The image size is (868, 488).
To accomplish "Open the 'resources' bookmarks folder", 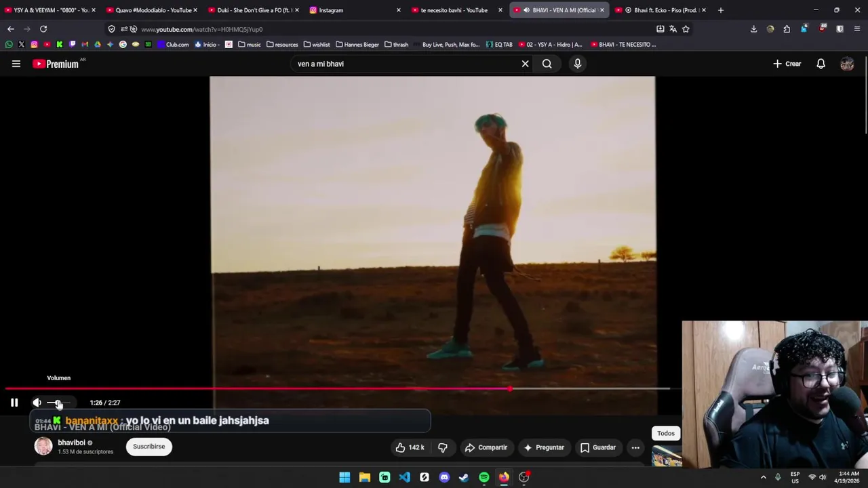I will coord(282,45).
